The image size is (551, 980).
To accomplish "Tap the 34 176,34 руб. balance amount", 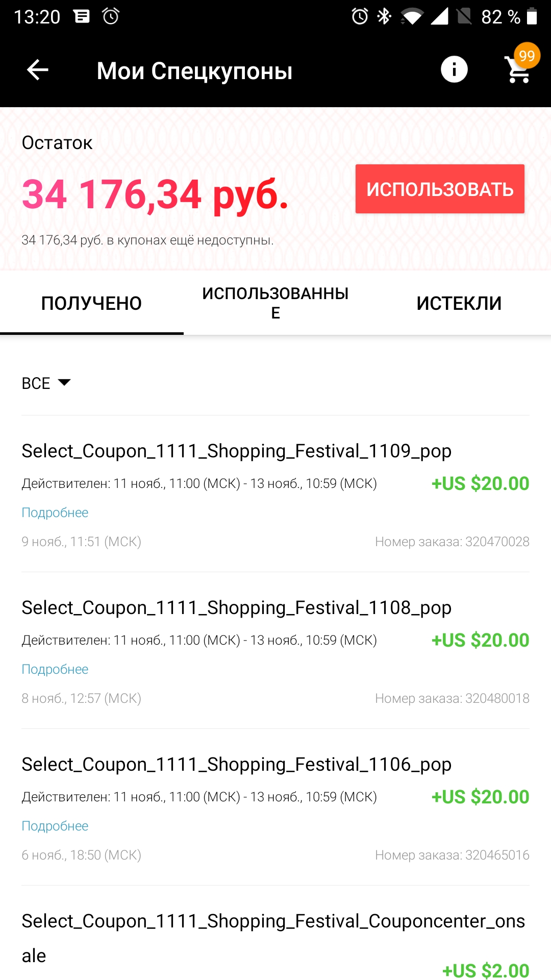I will click(155, 194).
